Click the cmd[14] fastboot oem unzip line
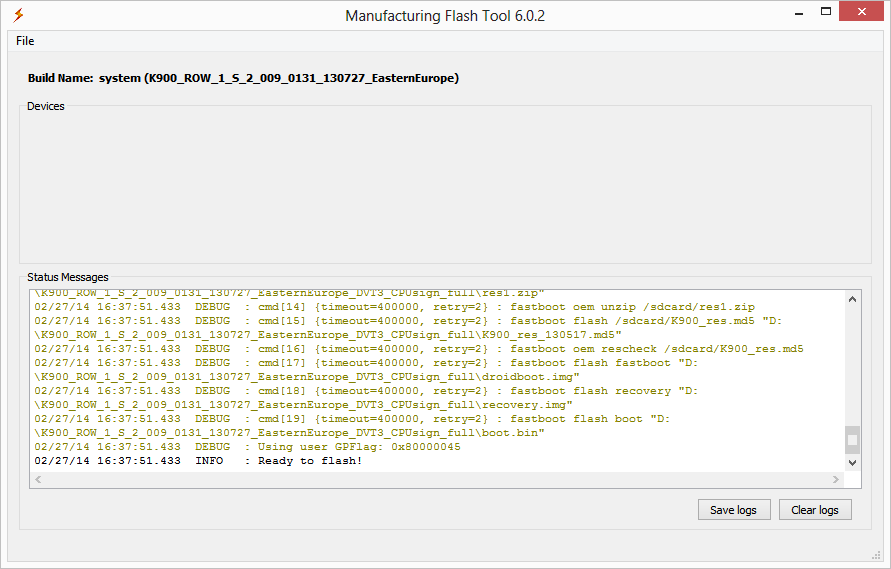The width and height of the screenshot is (891, 569). click(394, 306)
